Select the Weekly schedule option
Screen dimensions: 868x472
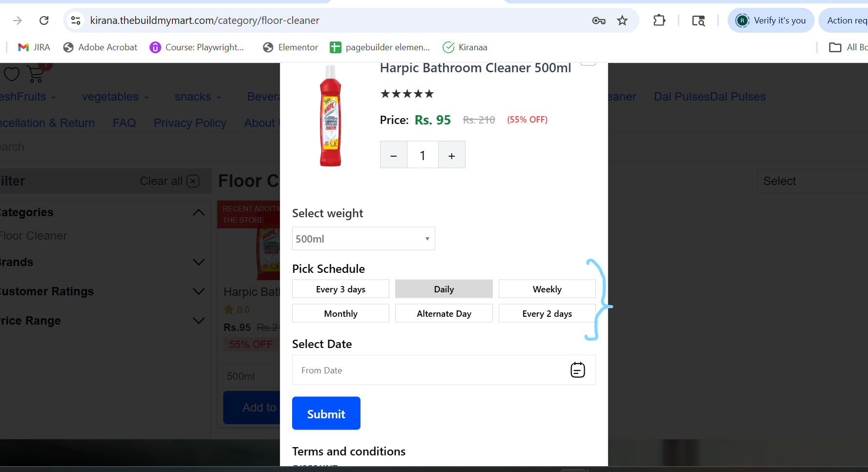click(547, 289)
